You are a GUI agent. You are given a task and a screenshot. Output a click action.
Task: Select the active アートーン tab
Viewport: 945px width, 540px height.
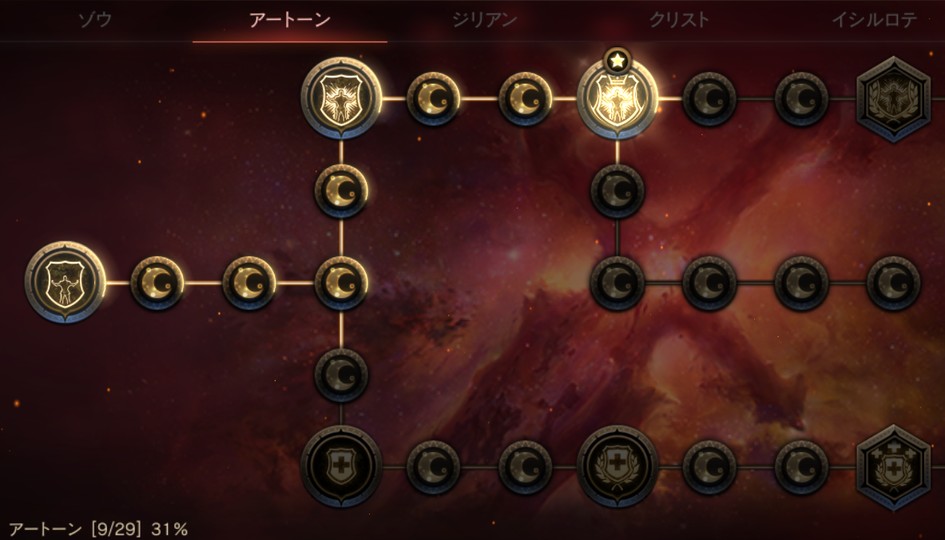(x=290, y=20)
